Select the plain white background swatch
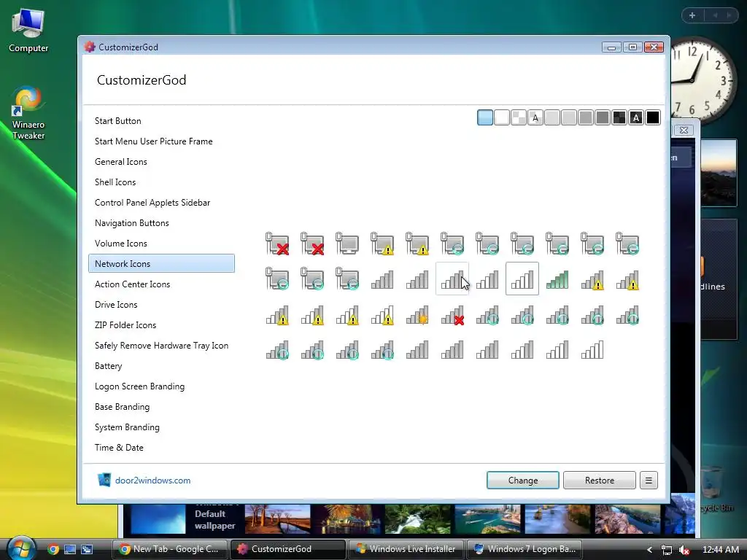This screenshot has height=560, width=747. point(502,117)
